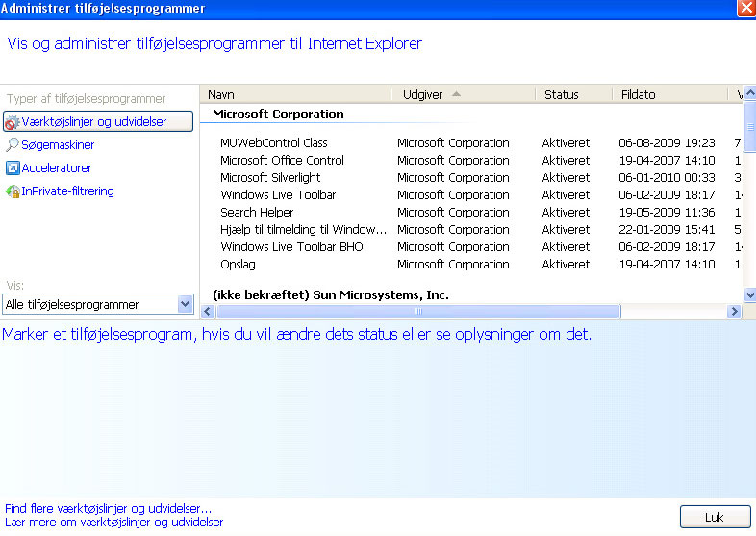Sort list by Navn column header
The image size is (756, 536).
pyautogui.click(x=295, y=94)
